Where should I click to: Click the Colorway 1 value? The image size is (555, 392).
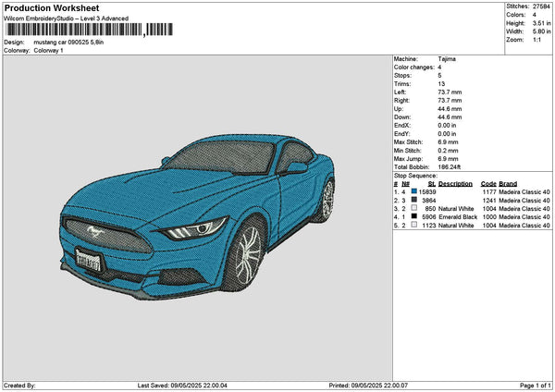coord(48,50)
